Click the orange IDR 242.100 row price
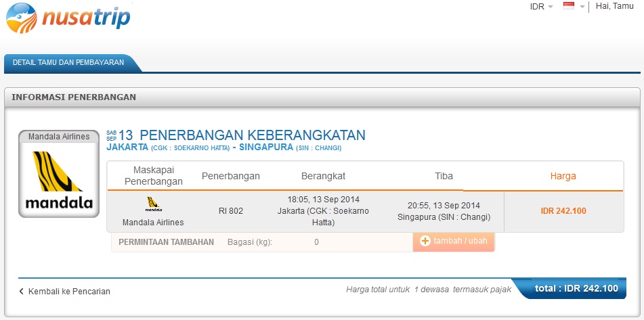Image resolution: width=644 pixels, height=320 pixels. coord(563,211)
